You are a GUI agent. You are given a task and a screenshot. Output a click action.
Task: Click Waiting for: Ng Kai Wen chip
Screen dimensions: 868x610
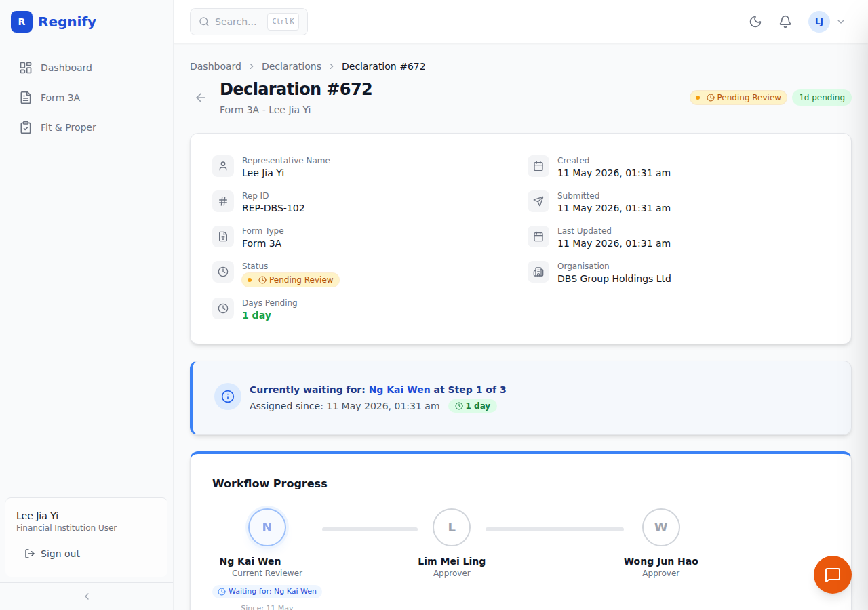click(x=267, y=591)
